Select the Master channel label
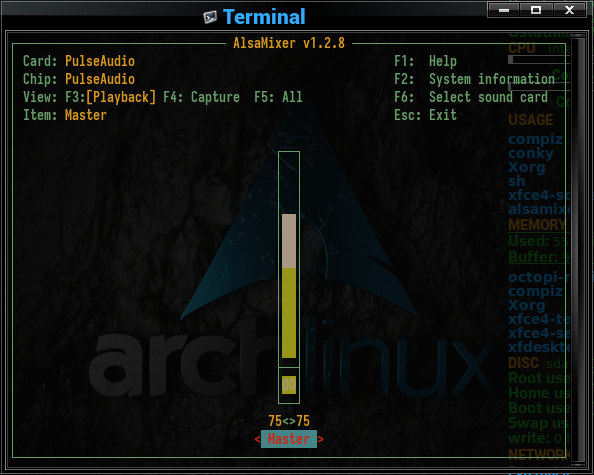The height and width of the screenshot is (475, 594). (x=289, y=439)
